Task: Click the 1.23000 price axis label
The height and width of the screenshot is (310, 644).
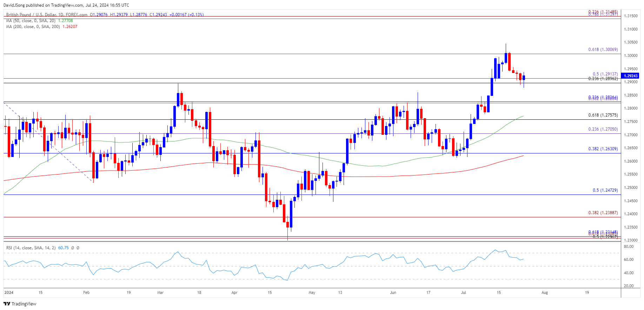Action: pyautogui.click(x=631, y=240)
